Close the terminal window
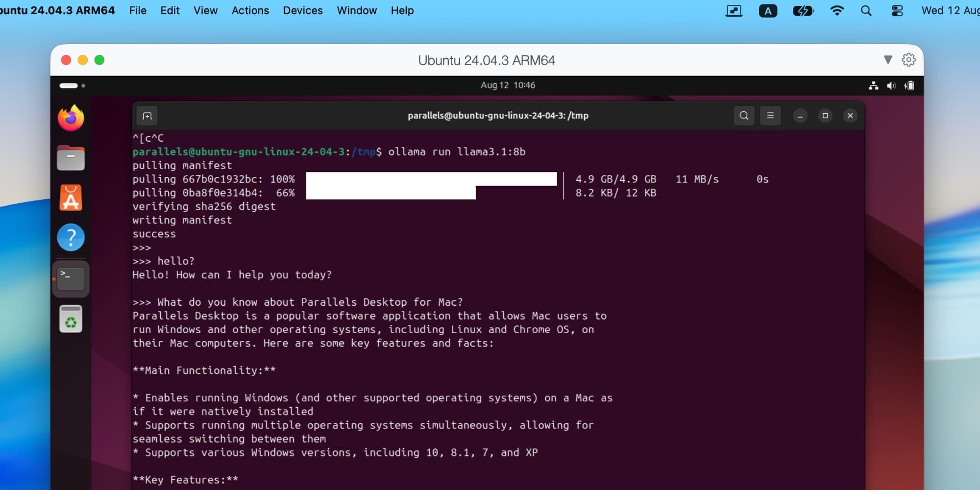Image resolution: width=980 pixels, height=490 pixels. point(850,116)
